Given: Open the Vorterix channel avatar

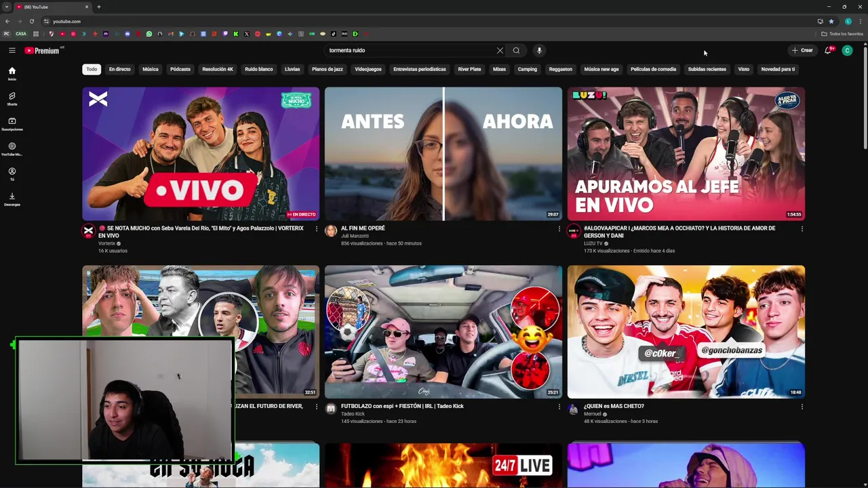Looking at the screenshot, I should (x=88, y=231).
